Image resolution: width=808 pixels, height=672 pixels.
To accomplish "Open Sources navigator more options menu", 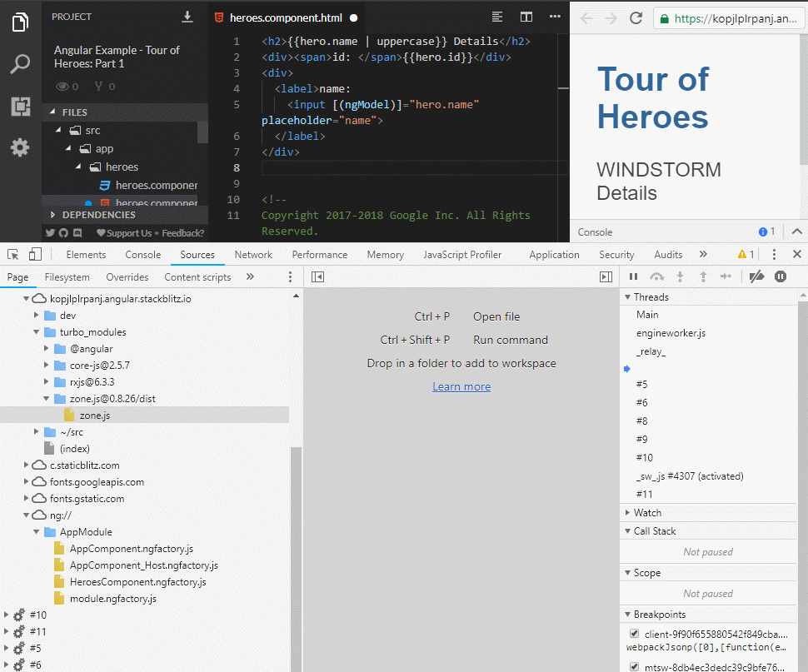I will [x=290, y=277].
